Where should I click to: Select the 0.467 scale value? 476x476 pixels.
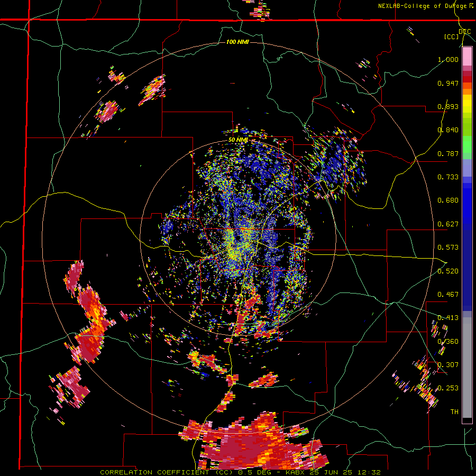click(x=448, y=295)
